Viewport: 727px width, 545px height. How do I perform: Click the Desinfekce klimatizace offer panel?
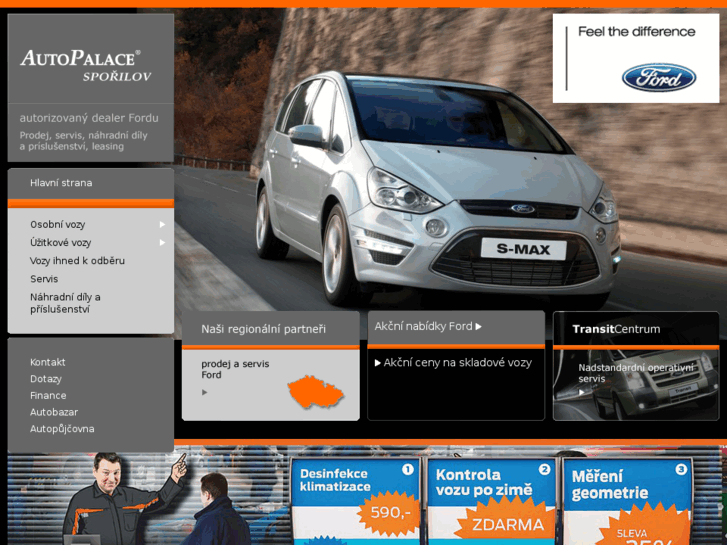356,501
